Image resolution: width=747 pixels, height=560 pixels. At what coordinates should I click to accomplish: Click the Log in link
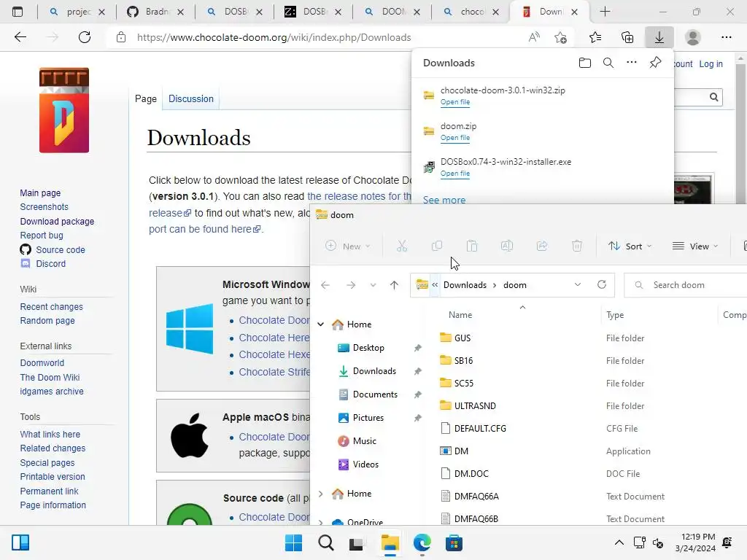pos(711,64)
